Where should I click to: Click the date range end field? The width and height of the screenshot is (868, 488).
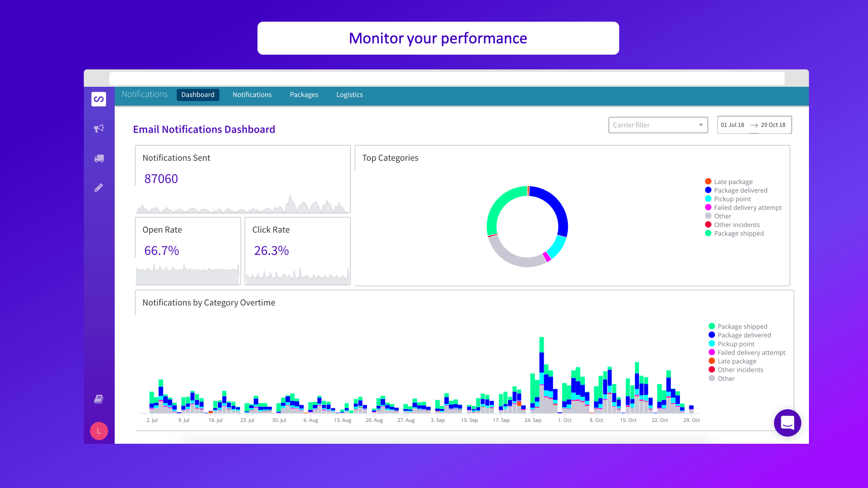[773, 124]
